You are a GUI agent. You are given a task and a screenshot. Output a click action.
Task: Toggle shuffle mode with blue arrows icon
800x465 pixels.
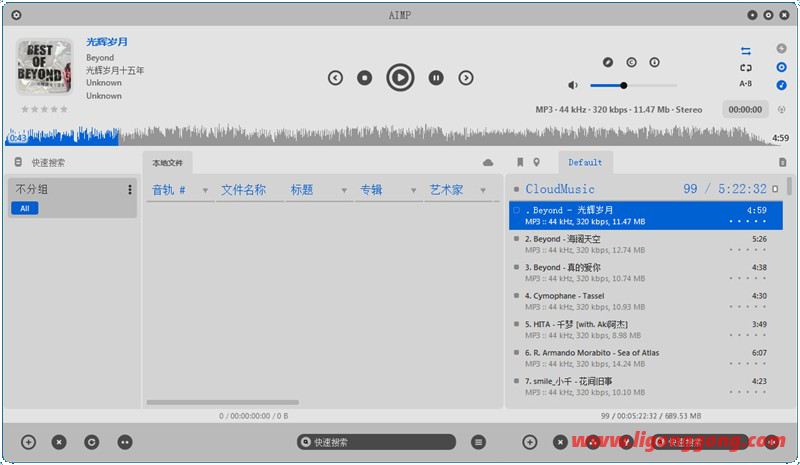point(746,51)
